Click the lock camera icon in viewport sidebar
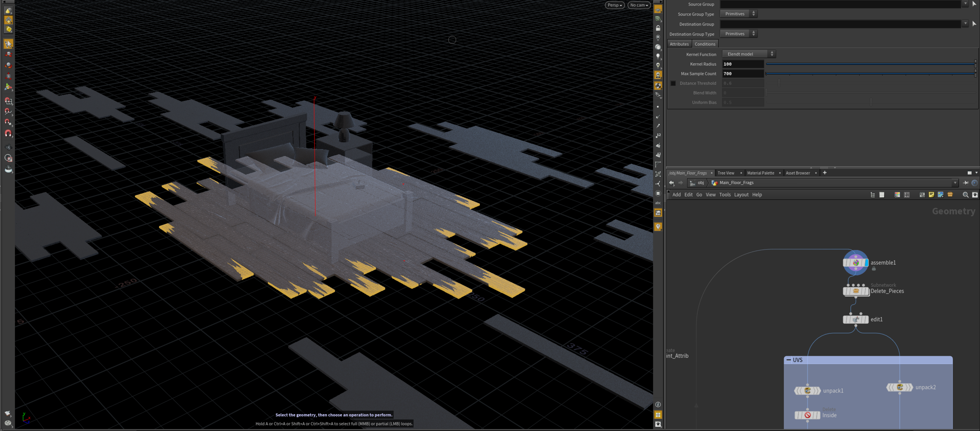 (x=658, y=28)
